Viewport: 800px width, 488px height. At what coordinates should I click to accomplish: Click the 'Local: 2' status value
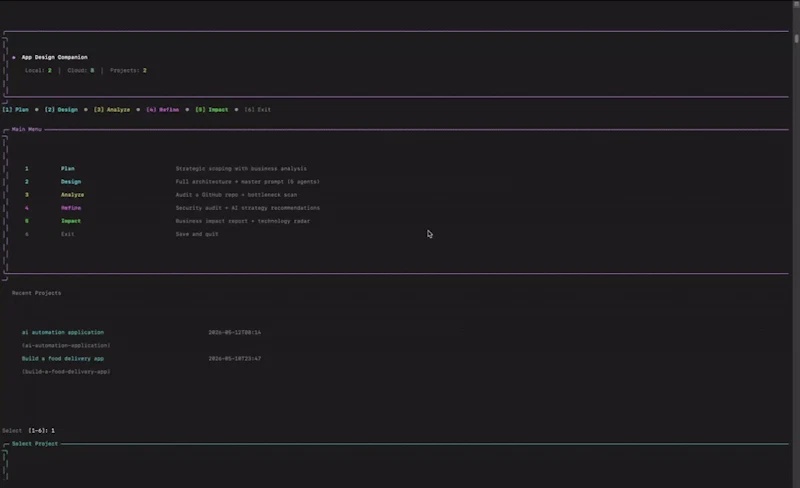point(38,70)
